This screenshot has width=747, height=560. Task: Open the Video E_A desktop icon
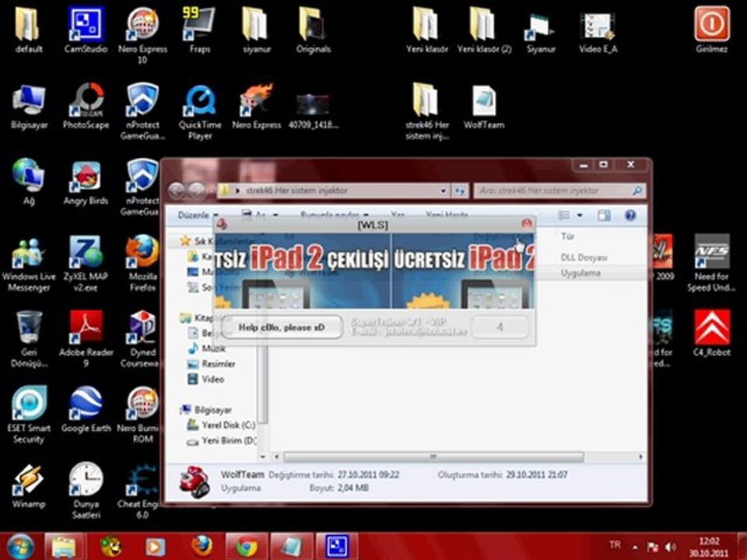598,30
